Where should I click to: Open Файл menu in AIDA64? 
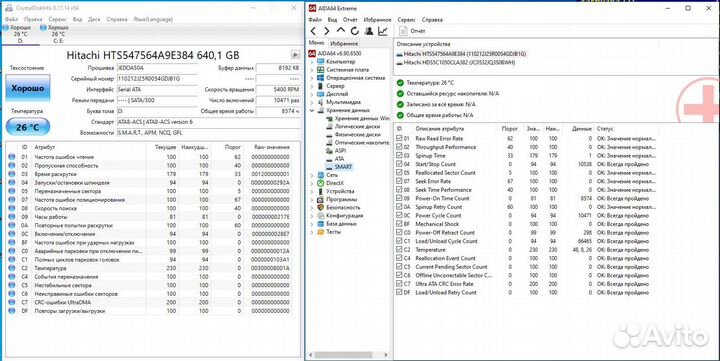[x=315, y=20]
